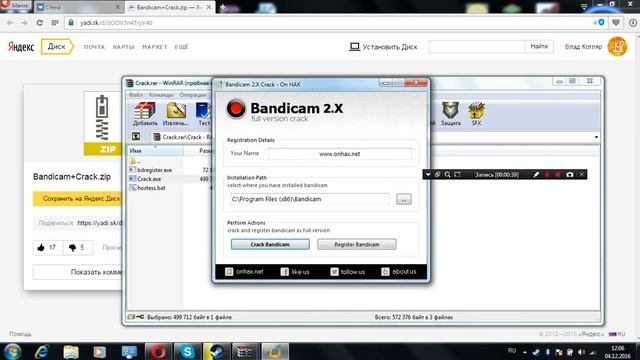Click the recording bar pause icon
Viewport: 640px width, 360px height.
[x=547, y=175]
